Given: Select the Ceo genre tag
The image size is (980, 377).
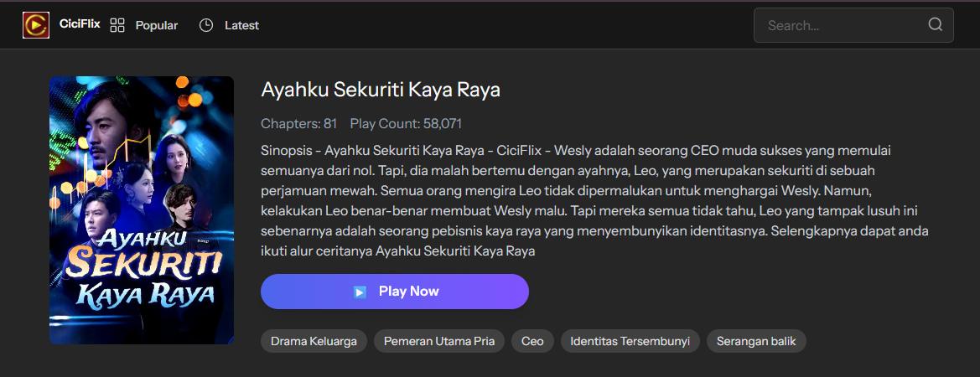Looking at the screenshot, I should click(532, 341).
